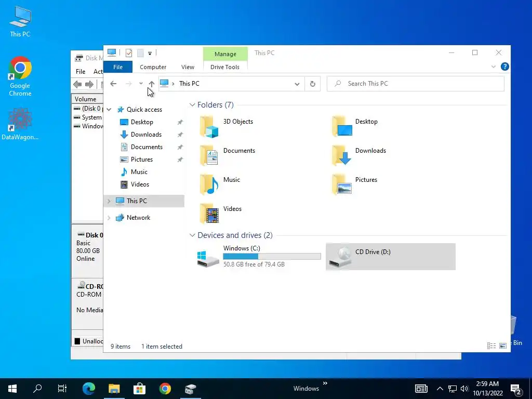The width and height of the screenshot is (532, 399).
Task: Click This PC in the address bar
Action: pos(189,84)
